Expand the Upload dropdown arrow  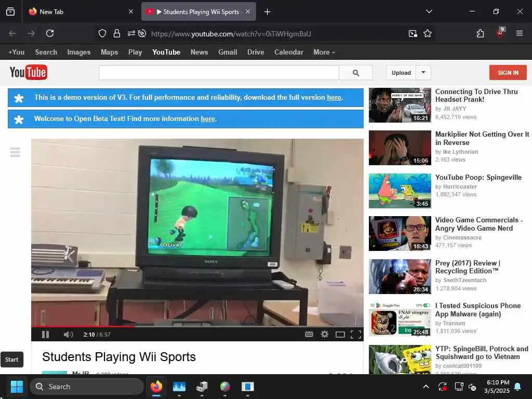point(423,73)
